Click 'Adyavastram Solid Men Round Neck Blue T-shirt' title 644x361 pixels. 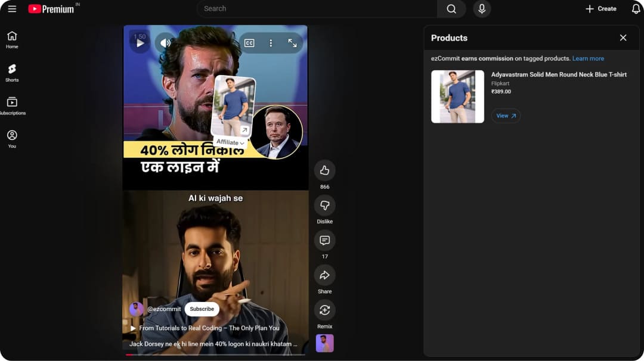[x=559, y=74]
